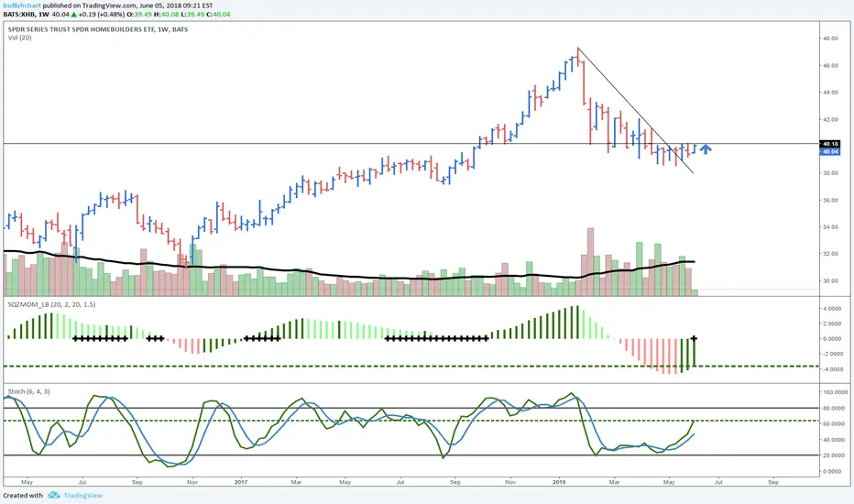Click the +0.19 (+0.48%) change value
This screenshot has height=504, width=854.
click(101, 14)
